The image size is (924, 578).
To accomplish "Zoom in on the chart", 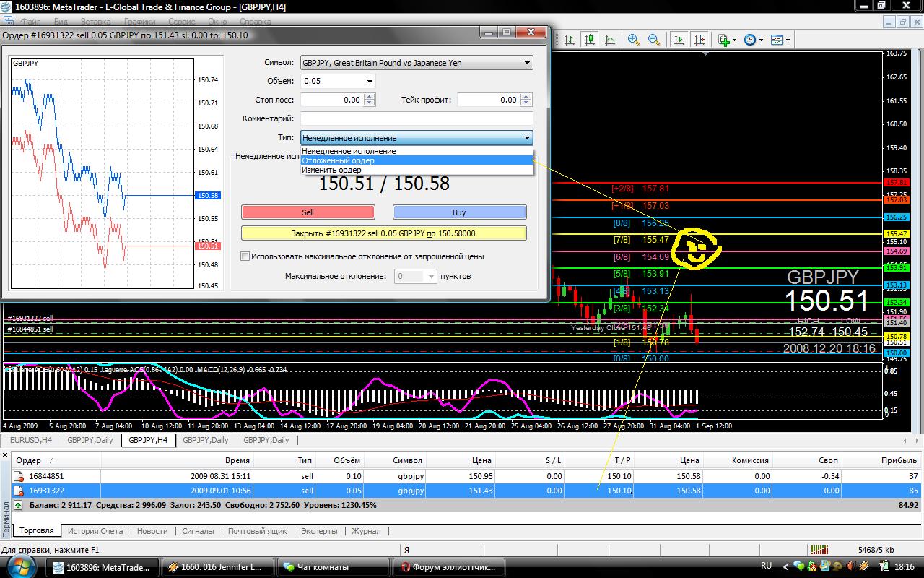I will (634, 40).
